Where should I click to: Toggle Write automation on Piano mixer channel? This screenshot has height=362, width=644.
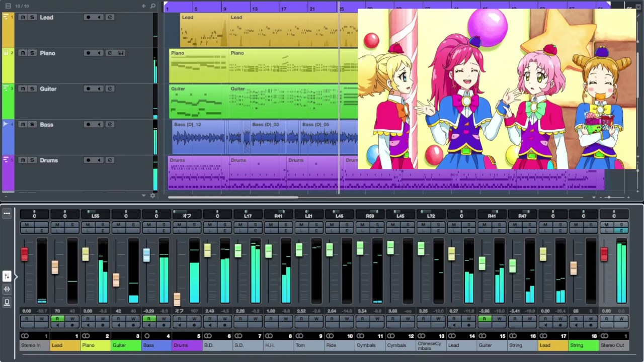click(103, 319)
